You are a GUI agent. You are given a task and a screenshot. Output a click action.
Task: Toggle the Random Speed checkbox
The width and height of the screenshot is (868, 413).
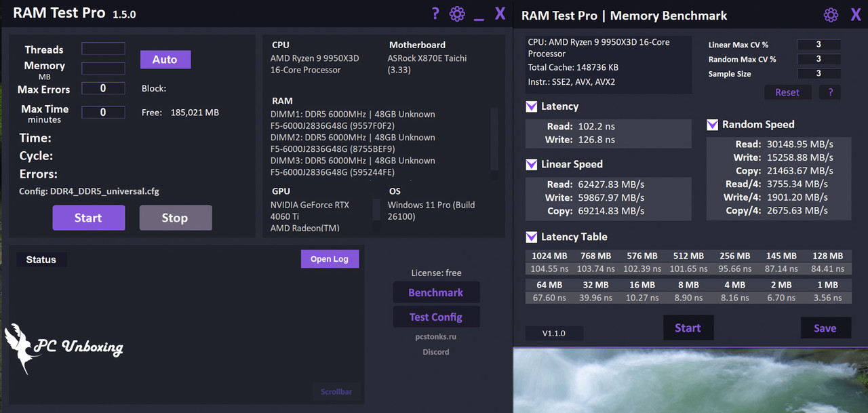click(713, 125)
